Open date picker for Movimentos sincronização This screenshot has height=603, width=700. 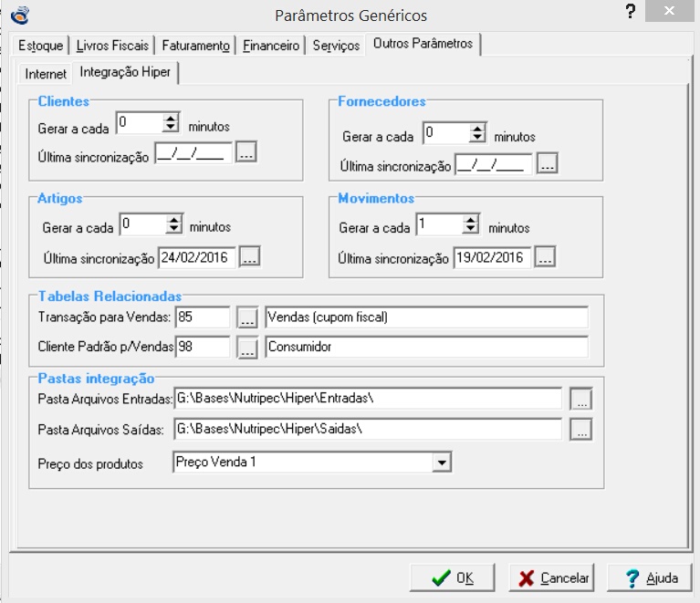pyautogui.click(x=546, y=257)
